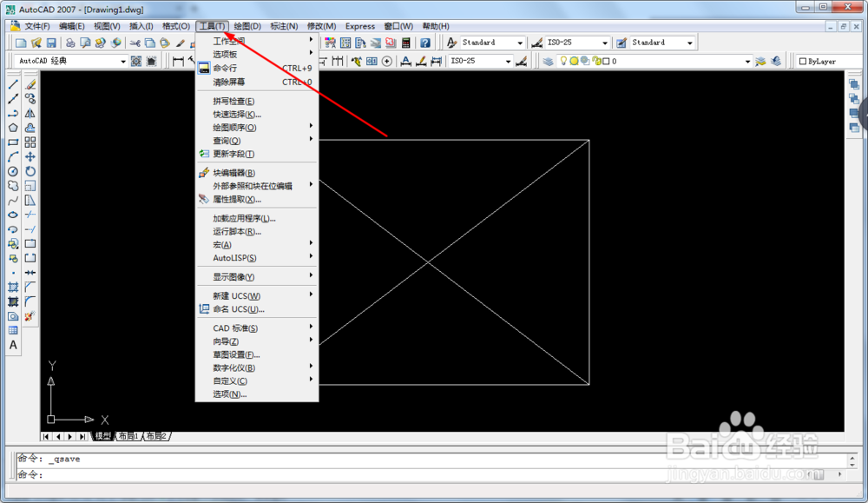Toggle layer 0 freeze sun icon
The width and height of the screenshot is (868, 503).
tap(574, 61)
